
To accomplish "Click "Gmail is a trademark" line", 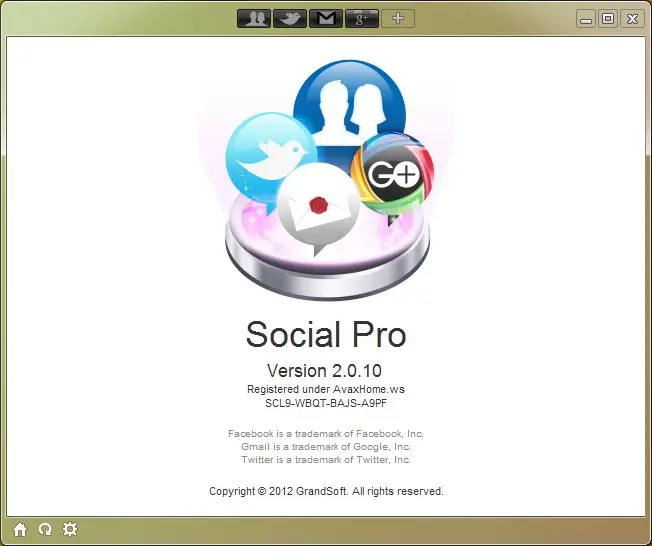I will click(x=326, y=447).
